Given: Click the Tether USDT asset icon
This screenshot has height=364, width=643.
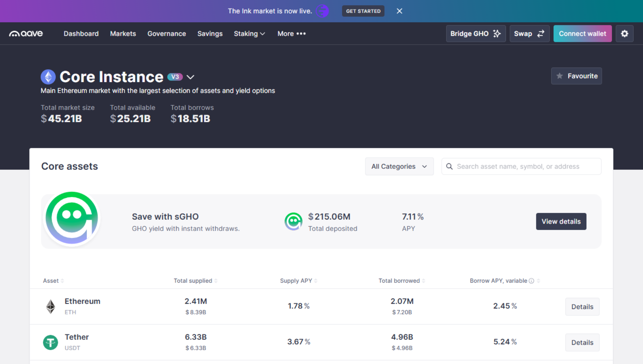Looking at the screenshot, I should tap(51, 342).
